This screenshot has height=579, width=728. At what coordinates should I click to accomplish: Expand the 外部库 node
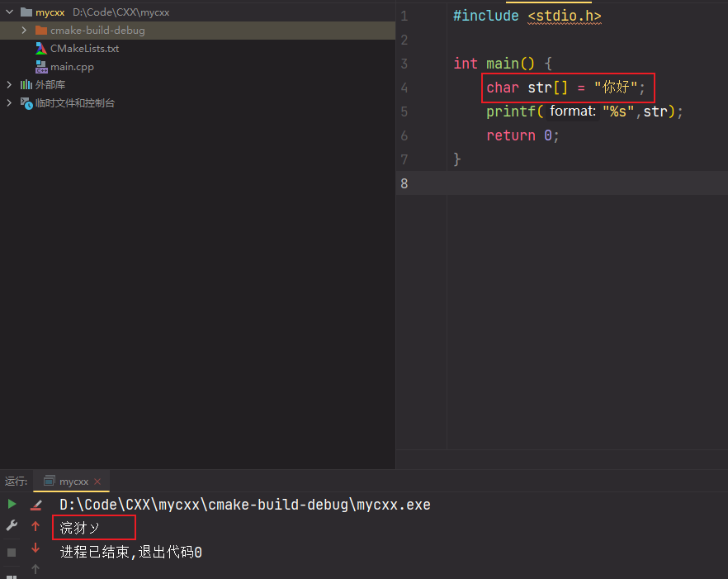(9, 84)
